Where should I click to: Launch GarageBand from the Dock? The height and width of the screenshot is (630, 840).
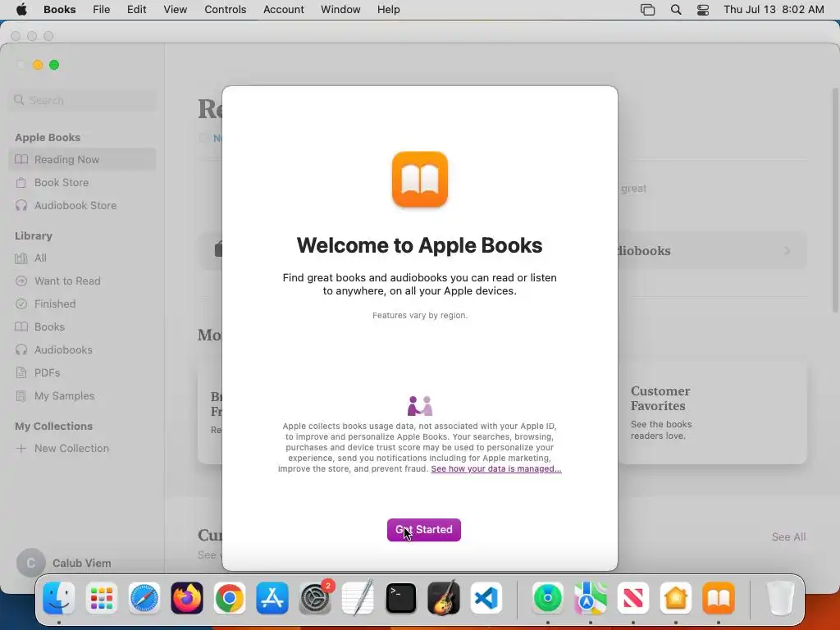(444, 598)
